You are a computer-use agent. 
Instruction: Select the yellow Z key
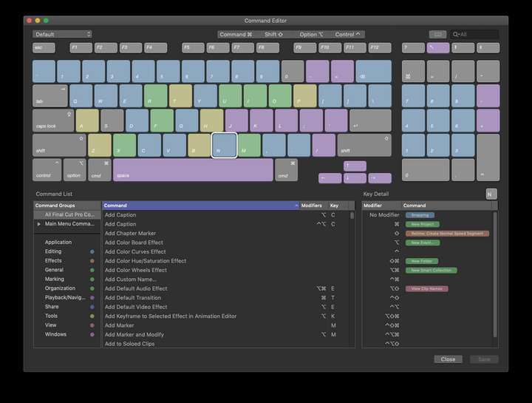pos(100,146)
